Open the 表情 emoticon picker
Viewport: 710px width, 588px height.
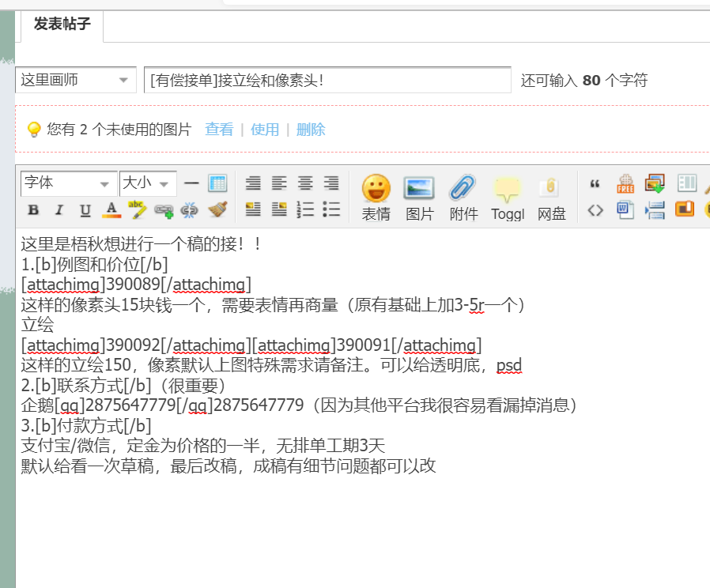point(376,198)
